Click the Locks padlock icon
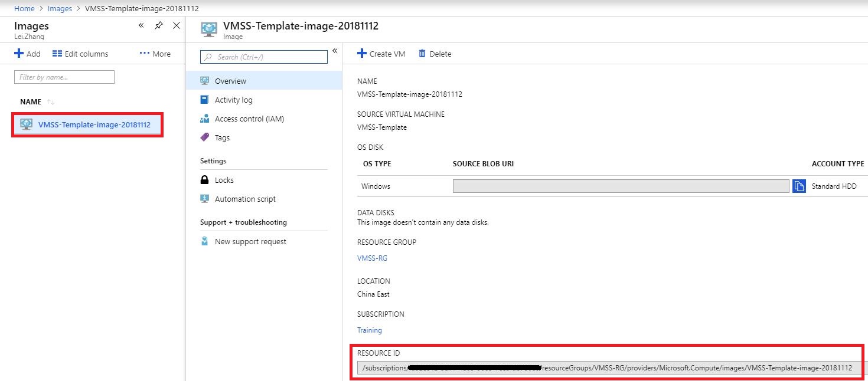 (204, 180)
